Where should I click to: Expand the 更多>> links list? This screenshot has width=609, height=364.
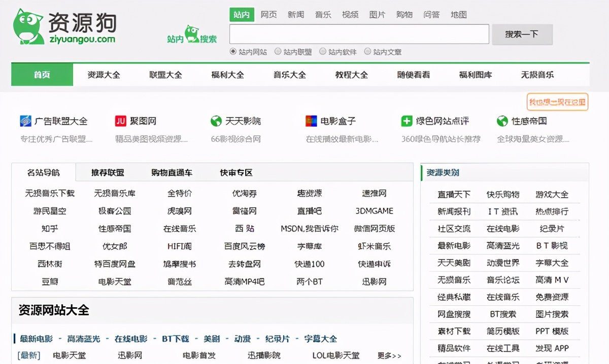(390, 356)
